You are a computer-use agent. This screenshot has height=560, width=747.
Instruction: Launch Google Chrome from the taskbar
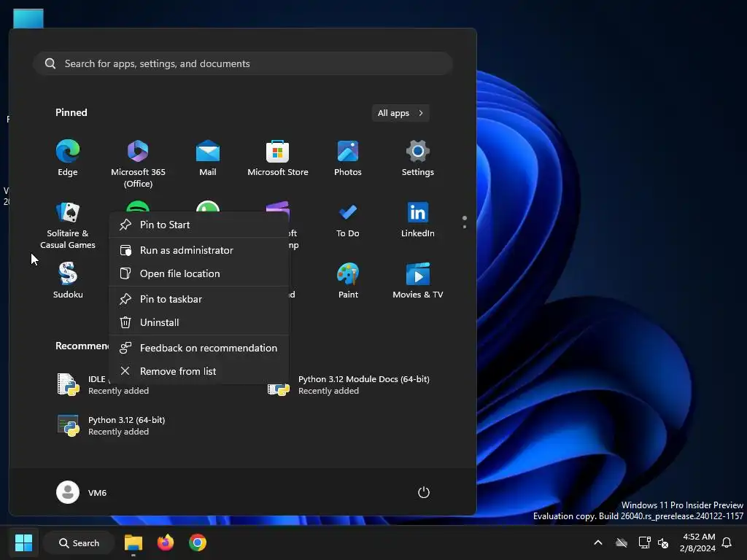(197, 542)
